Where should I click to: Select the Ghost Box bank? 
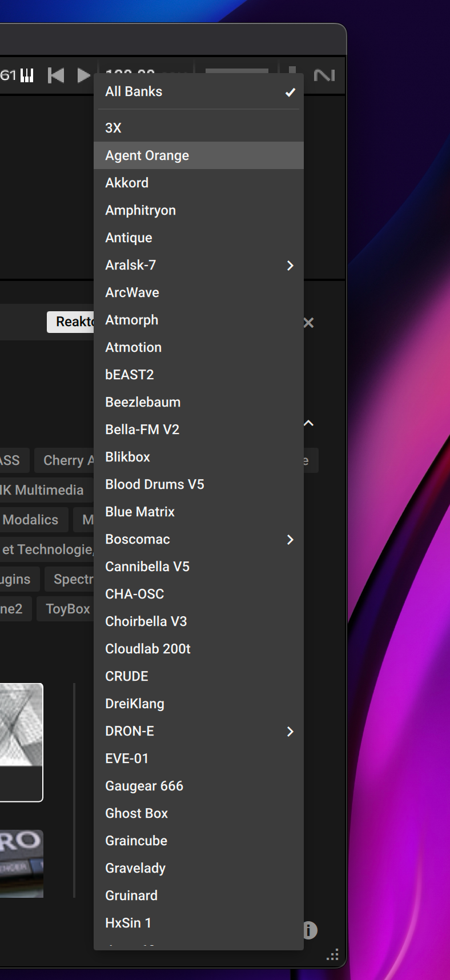point(198,813)
